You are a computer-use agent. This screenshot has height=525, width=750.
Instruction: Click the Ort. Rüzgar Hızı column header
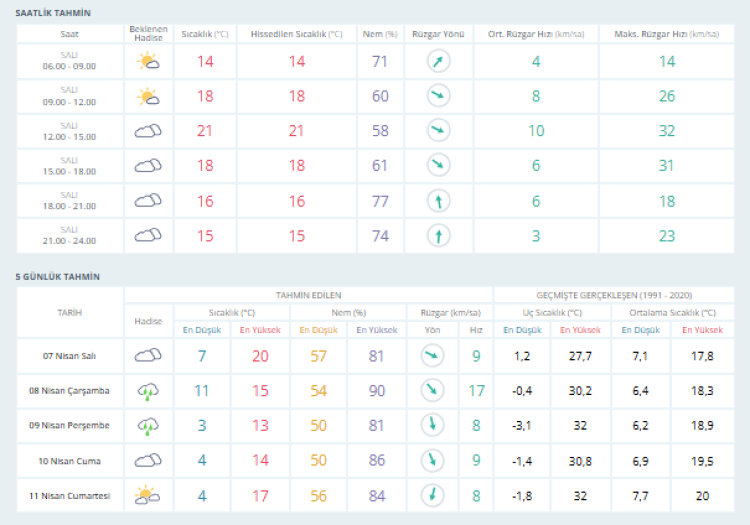[535, 34]
